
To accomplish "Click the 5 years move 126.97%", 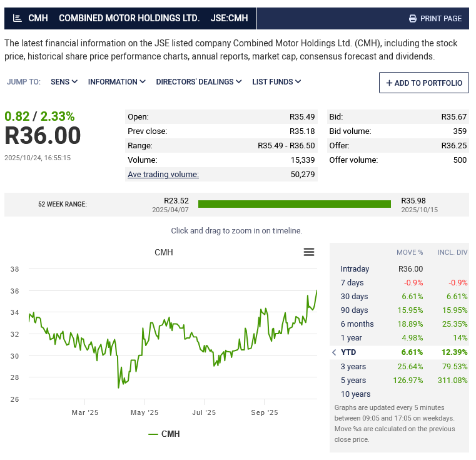I will [408, 380].
